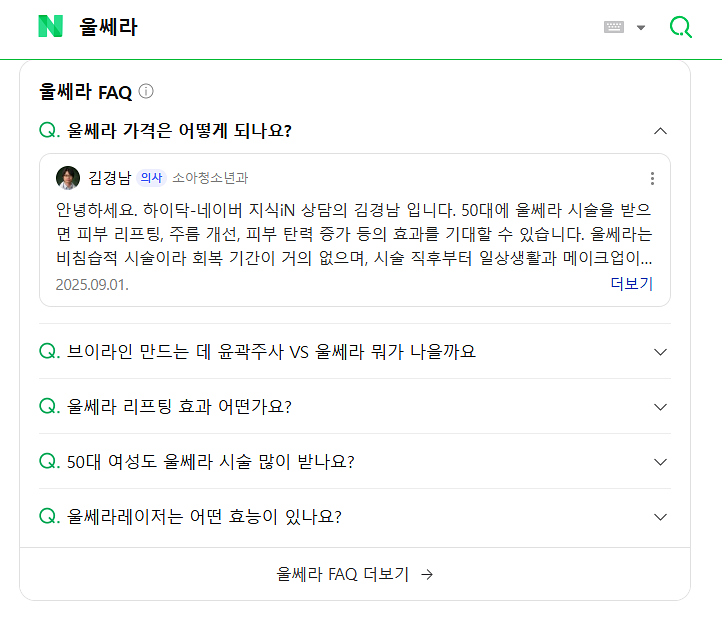Image resolution: width=722 pixels, height=625 pixels.
Task: Expand the 울쎄라레이저는 어떤 효능이 question
Action: click(659, 517)
